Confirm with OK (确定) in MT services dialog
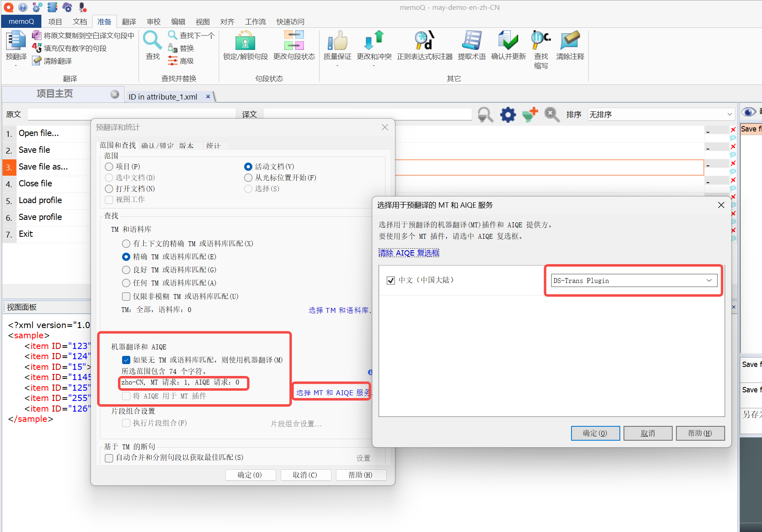 (595, 433)
